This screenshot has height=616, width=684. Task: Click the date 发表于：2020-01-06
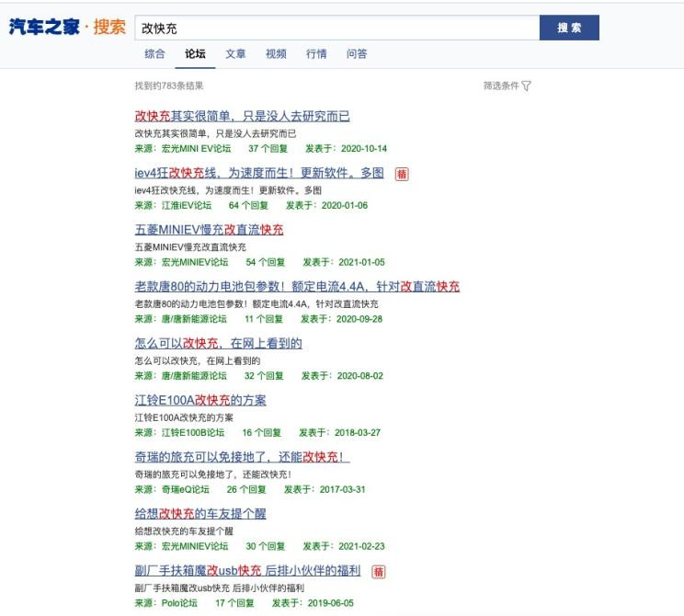pyautogui.click(x=326, y=205)
